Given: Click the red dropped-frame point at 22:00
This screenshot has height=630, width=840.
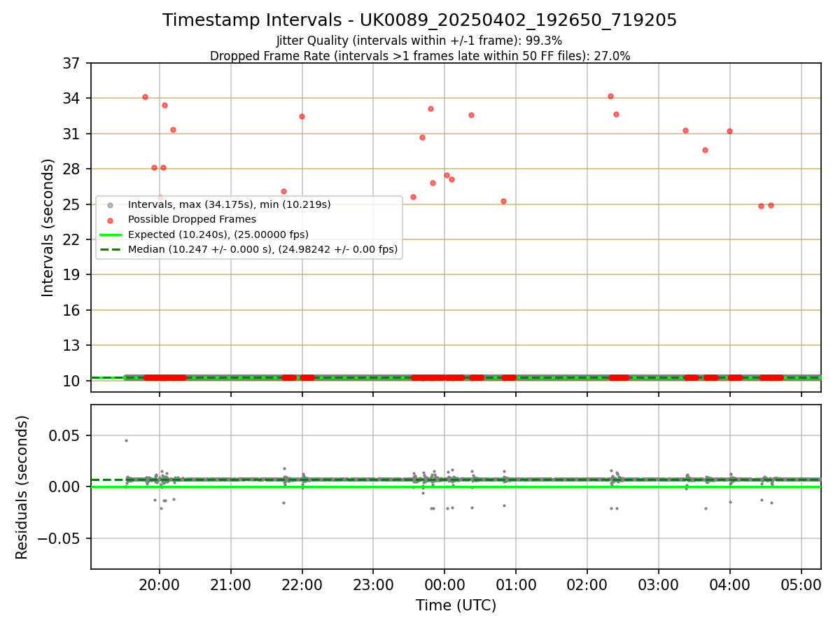Looking at the screenshot, I should pyautogui.click(x=302, y=116).
